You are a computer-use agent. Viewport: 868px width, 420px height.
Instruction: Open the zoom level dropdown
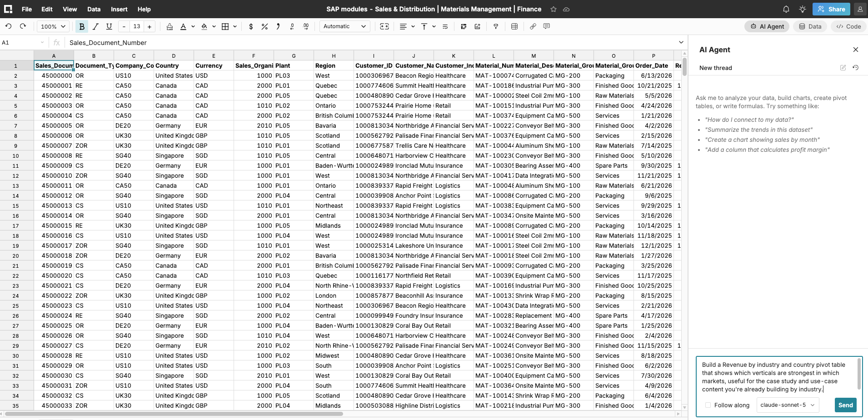click(x=53, y=26)
